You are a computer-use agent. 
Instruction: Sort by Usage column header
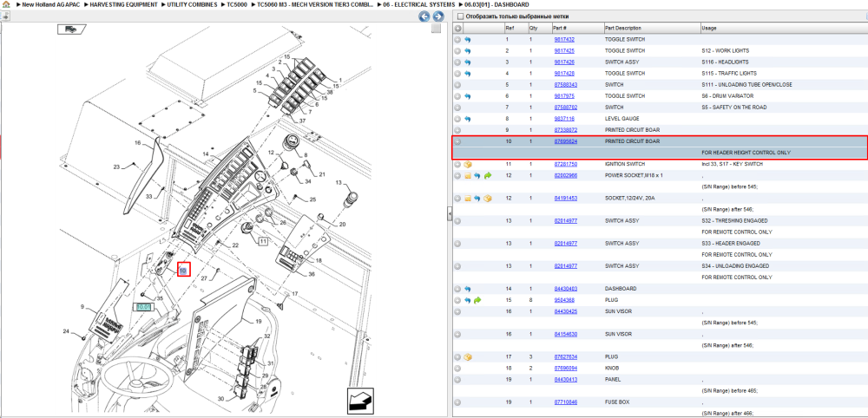tap(783, 29)
